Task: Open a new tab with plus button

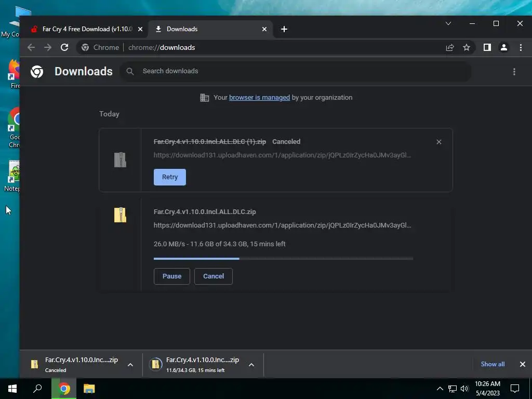Action: (284, 29)
